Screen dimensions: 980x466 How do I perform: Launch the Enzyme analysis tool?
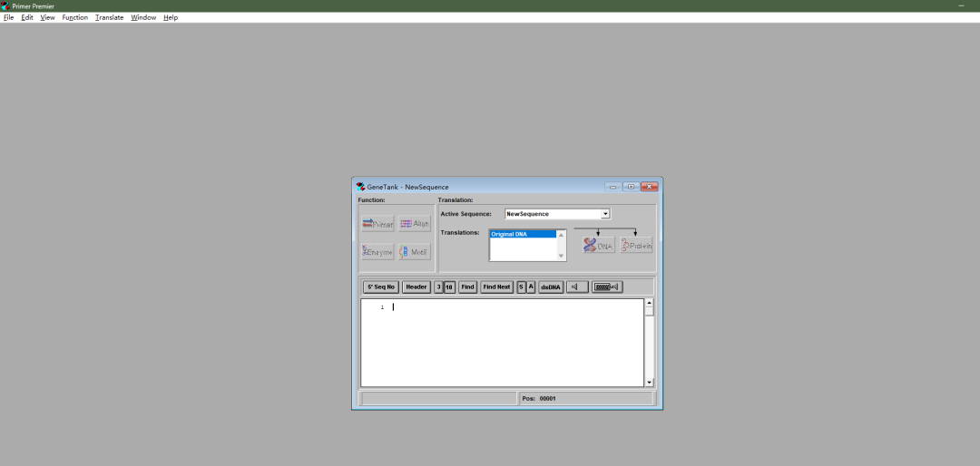click(x=377, y=252)
